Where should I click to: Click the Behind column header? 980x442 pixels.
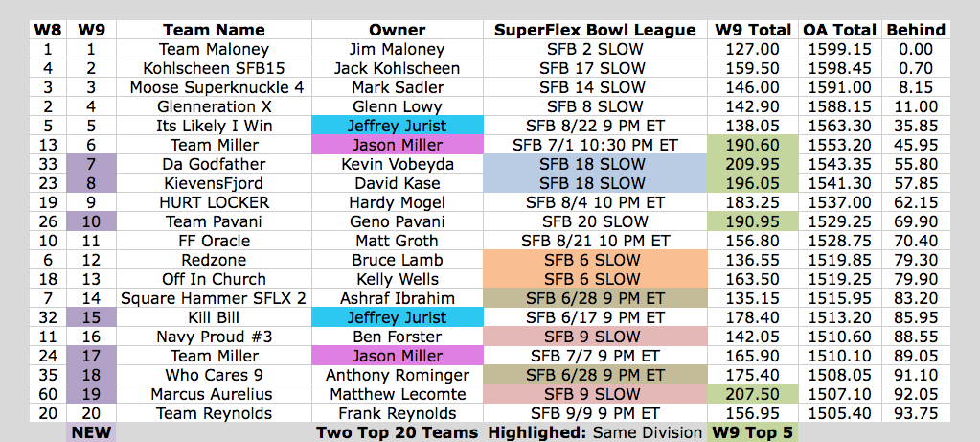(916, 30)
